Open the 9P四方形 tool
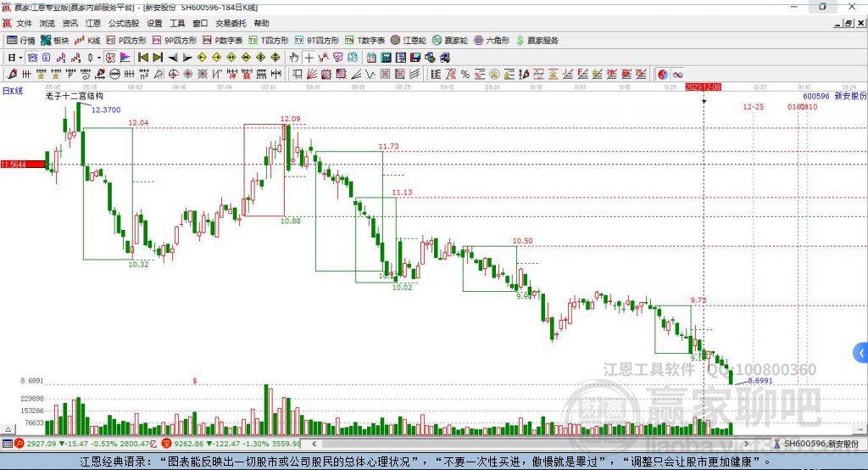Viewport: 868px width, 470px height. [x=175, y=41]
